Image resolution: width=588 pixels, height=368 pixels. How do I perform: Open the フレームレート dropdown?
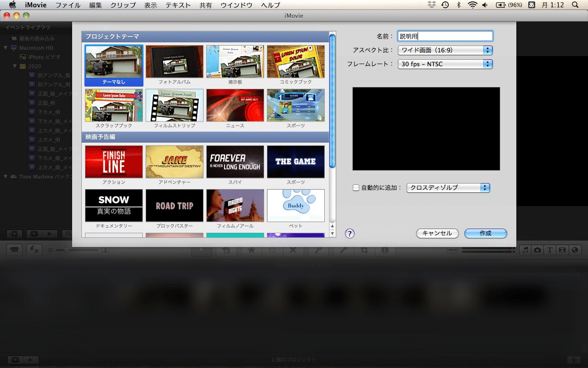[x=445, y=64]
